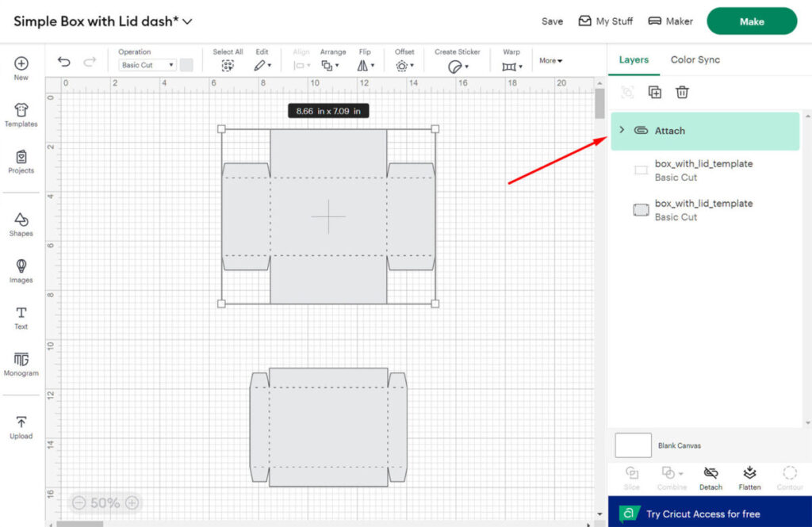Switch to the Color Sync tab

coord(695,59)
